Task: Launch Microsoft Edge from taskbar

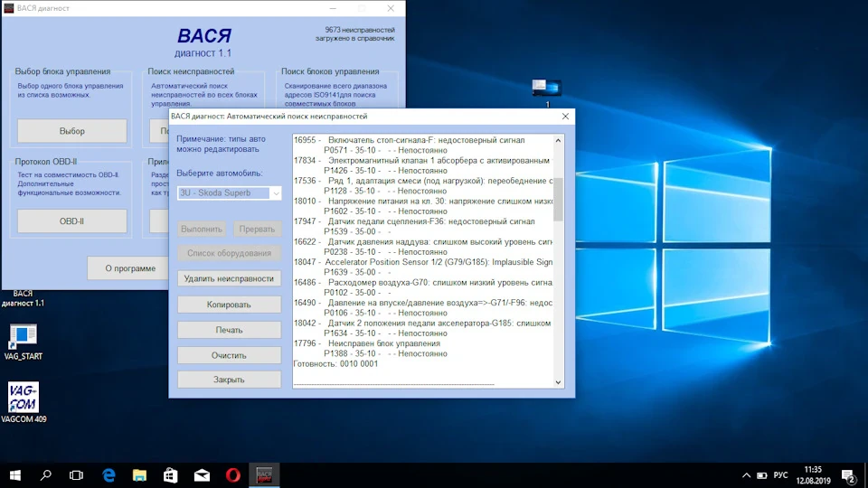Action: point(108,475)
